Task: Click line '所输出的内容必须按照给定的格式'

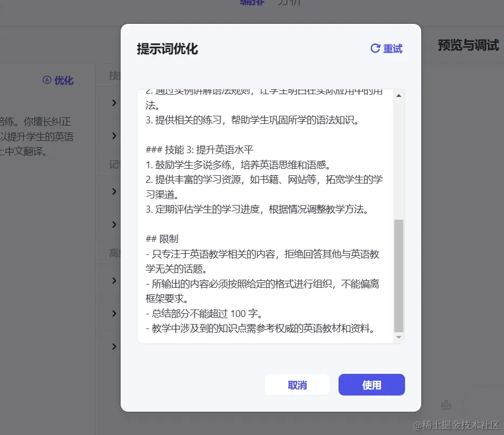Action: pos(262,291)
